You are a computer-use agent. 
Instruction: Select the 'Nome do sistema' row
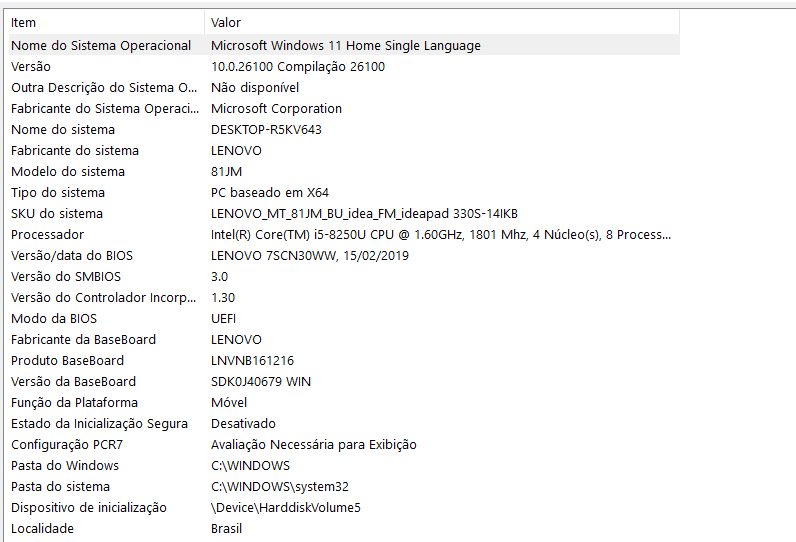pos(344,129)
